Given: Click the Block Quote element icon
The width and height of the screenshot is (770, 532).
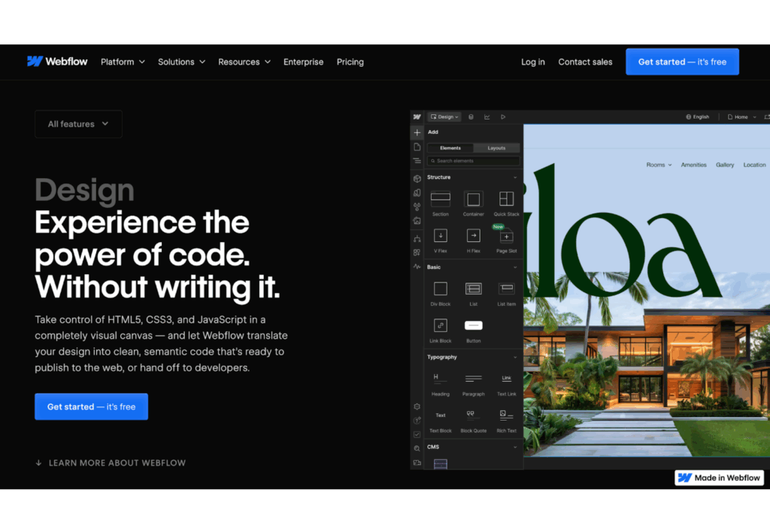Looking at the screenshot, I should click(x=473, y=415).
